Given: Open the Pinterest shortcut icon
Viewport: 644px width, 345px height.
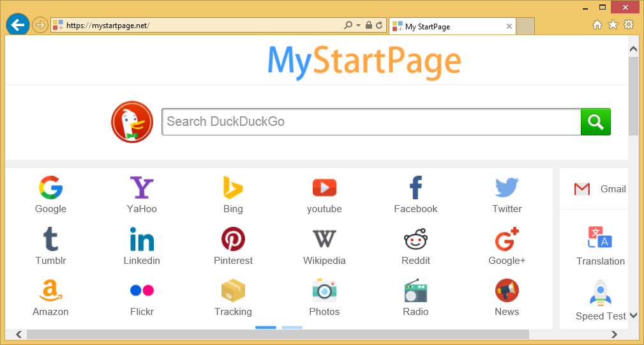Looking at the screenshot, I should pos(233,240).
